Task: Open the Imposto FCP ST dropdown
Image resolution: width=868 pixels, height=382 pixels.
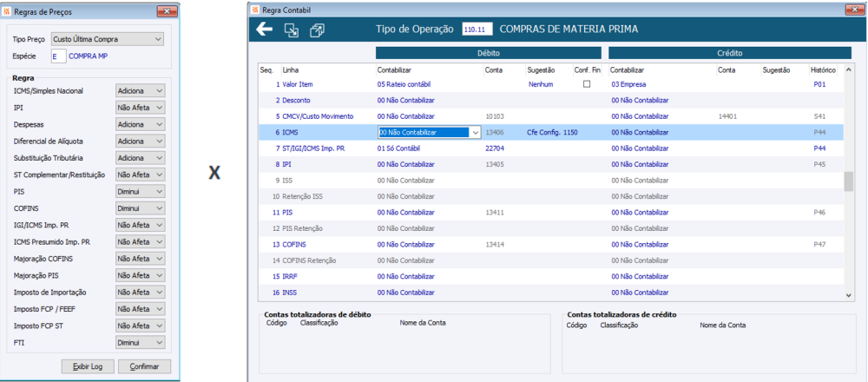Action: (x=140, y=326)
